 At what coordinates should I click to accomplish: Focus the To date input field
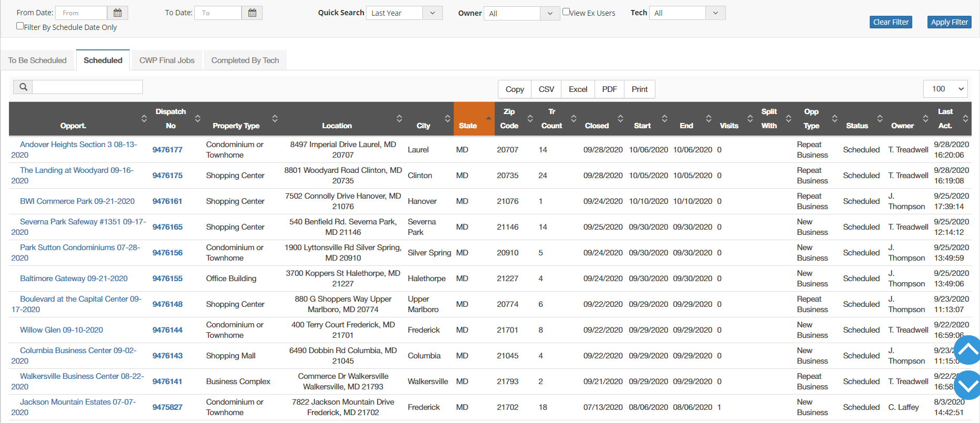[x=218, y=13]
